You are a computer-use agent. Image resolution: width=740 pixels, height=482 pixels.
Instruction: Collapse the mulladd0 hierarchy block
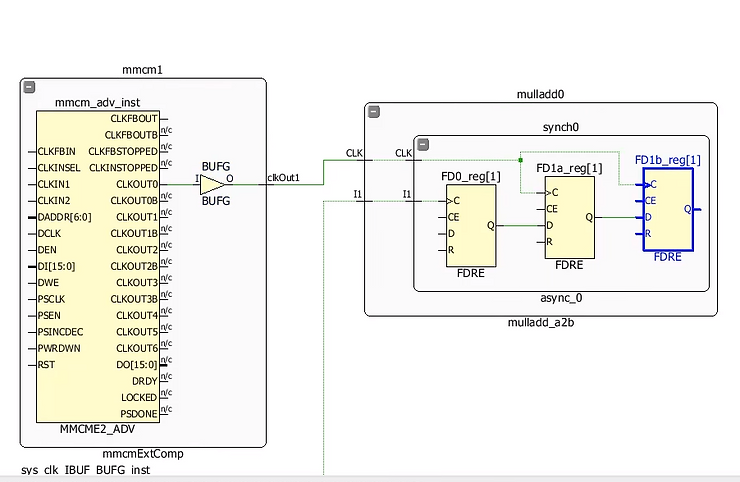[x=373, y=112]
